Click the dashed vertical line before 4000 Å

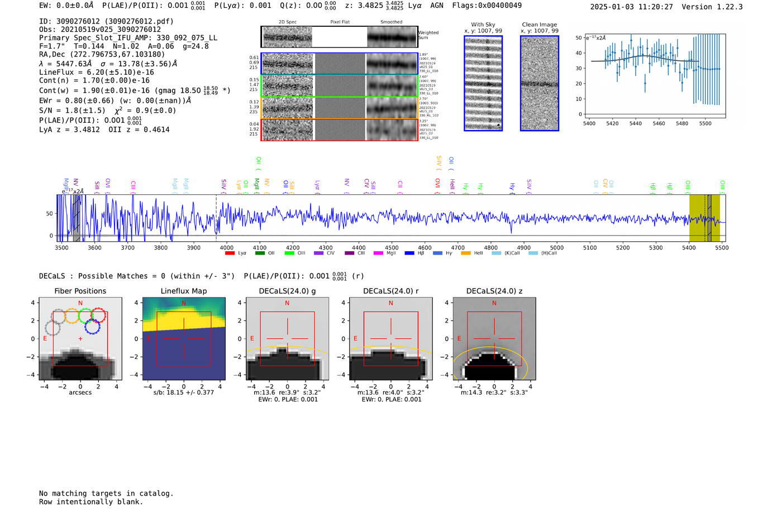[216, 218]
